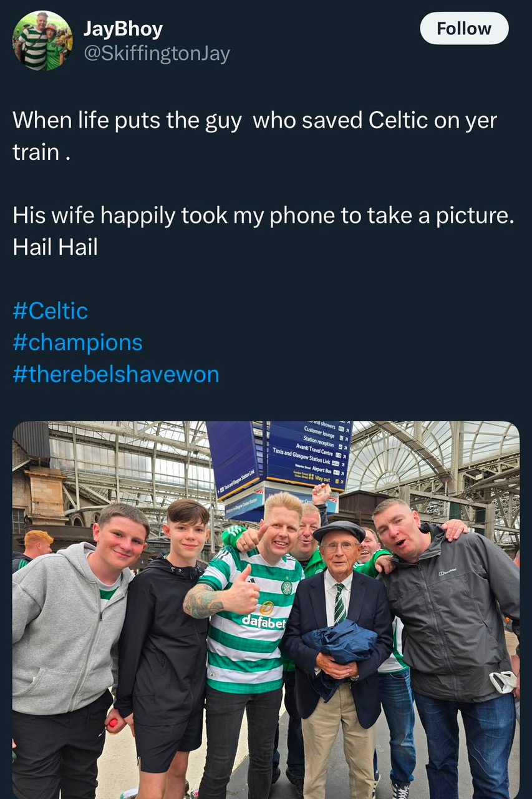Click the 'His wife happily took' sentence
Screen dimensions: 532x799
pos(262,215)
